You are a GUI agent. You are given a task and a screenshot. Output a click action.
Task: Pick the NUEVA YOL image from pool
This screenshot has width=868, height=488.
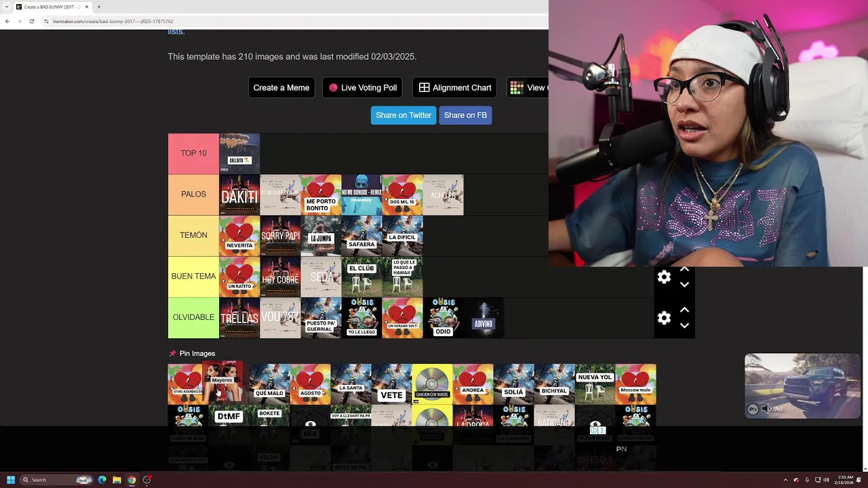[x=595, y=384]
